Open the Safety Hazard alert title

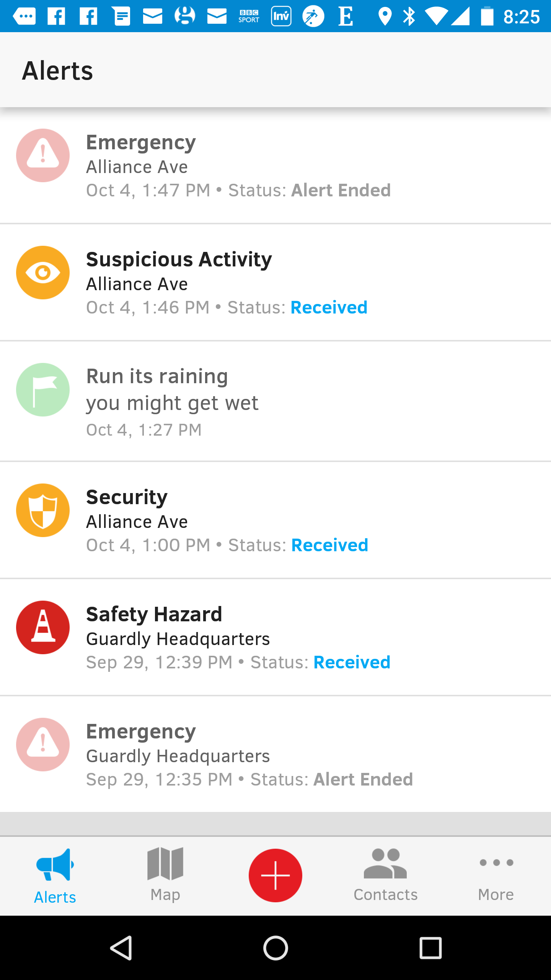[154, 614]
